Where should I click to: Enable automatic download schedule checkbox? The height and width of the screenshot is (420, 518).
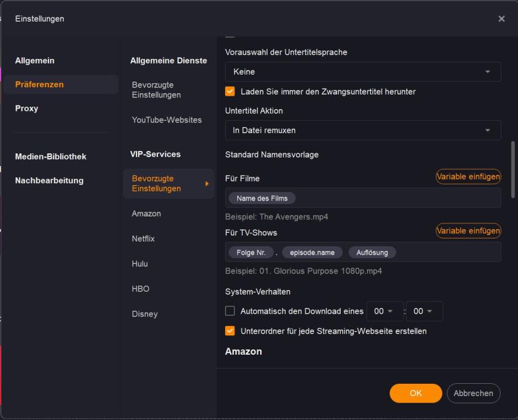230,311
